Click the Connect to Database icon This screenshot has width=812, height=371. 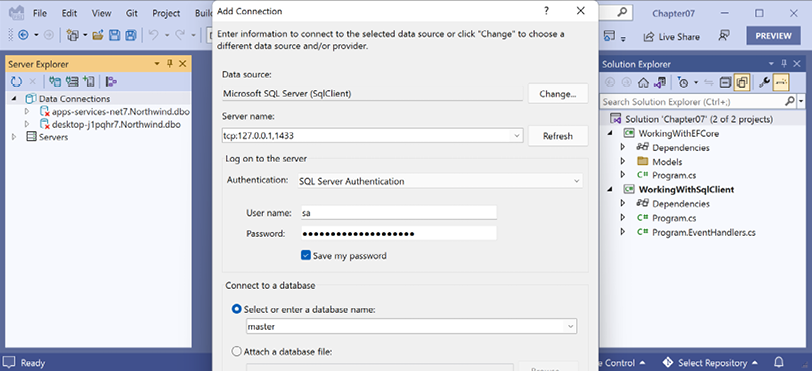click(x=55, y=81)
